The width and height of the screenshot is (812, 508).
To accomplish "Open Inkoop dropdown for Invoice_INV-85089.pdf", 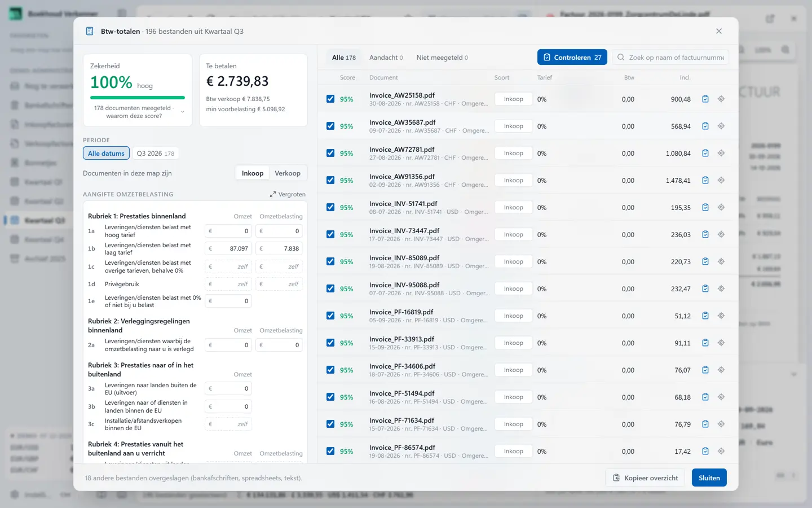I will click(513, 261).
